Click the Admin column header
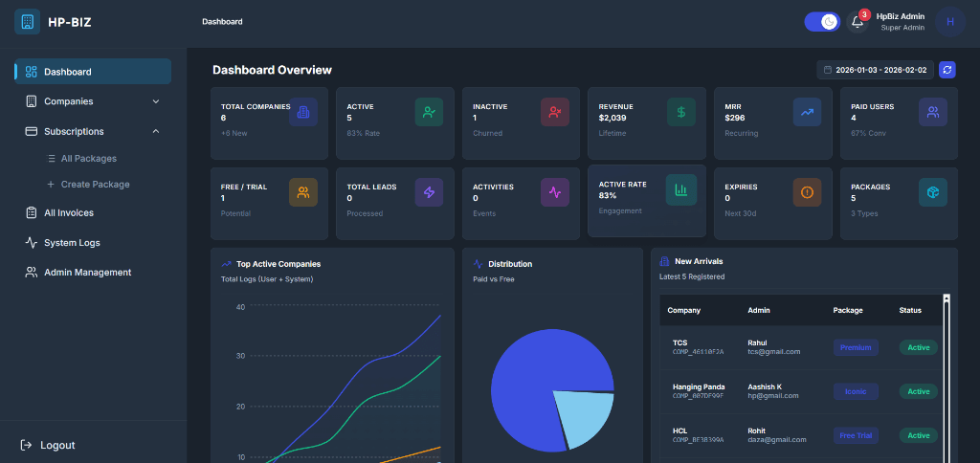This screenshot has height=463, width=980. pos(759,311)
